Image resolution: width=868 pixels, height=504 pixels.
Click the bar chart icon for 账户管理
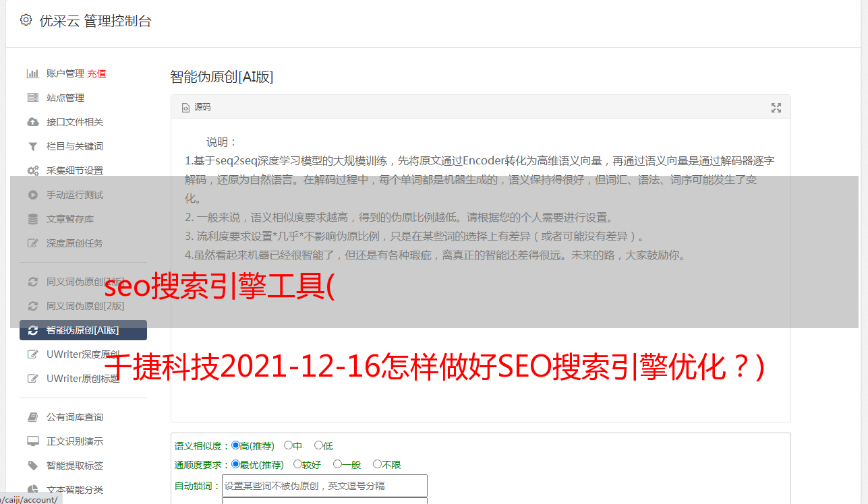(x=32, y=73)
